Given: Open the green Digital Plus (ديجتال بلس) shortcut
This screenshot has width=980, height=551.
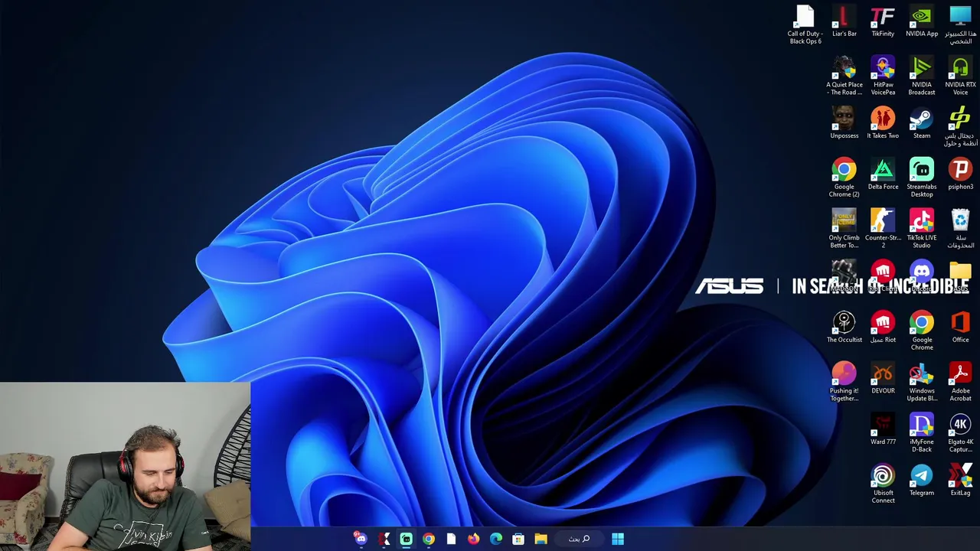Looking at the screenshot, I should (960, 126).
